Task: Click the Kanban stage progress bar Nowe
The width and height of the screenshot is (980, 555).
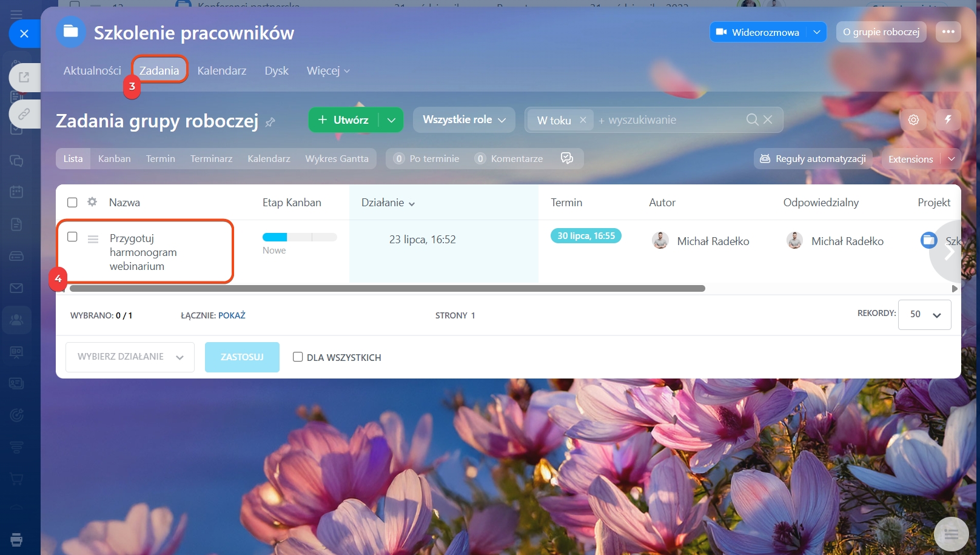Action: pyautogui.click(x=300, y=237)
